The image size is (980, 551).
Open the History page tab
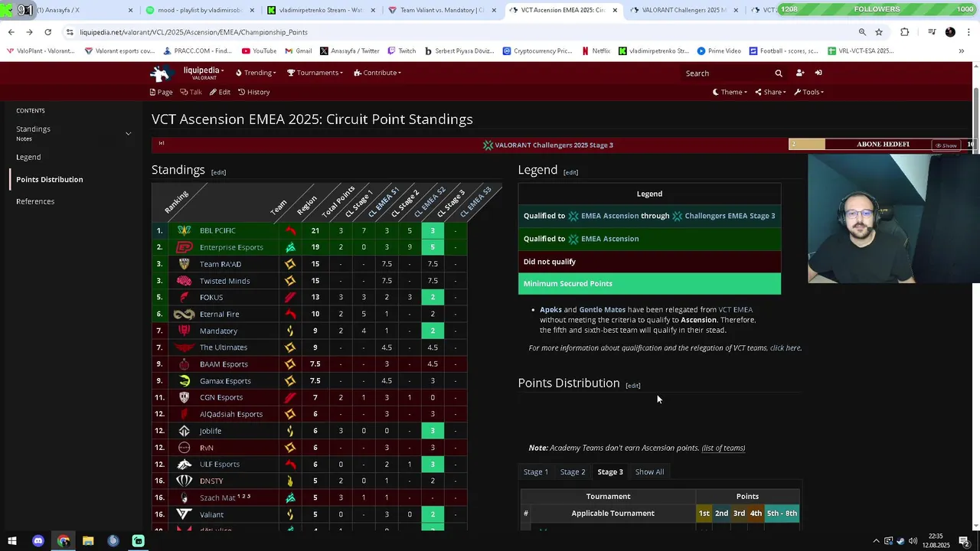[x=253, y=92]
